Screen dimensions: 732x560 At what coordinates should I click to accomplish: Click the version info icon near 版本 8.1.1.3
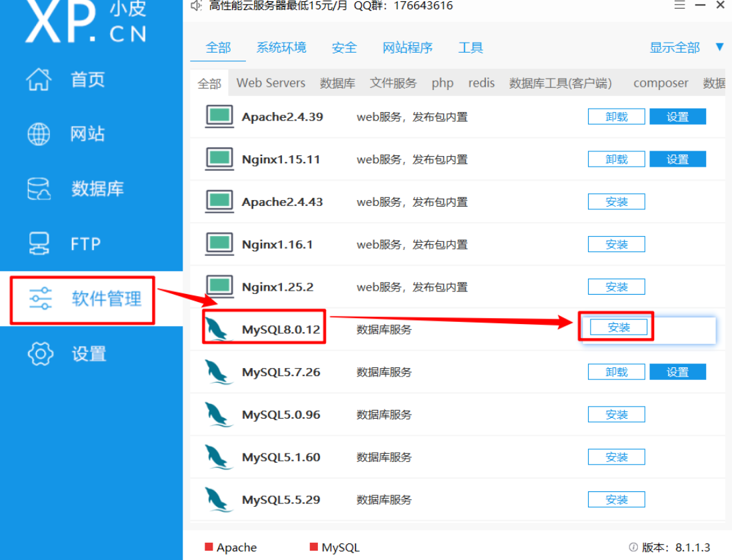(x=632, y=547)
